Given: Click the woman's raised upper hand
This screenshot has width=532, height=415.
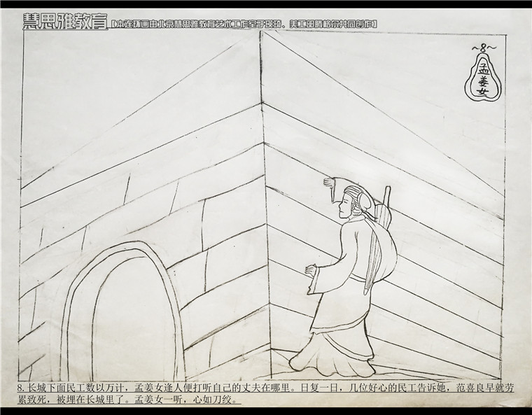Looking at the screenshot, I should [325, 183].
